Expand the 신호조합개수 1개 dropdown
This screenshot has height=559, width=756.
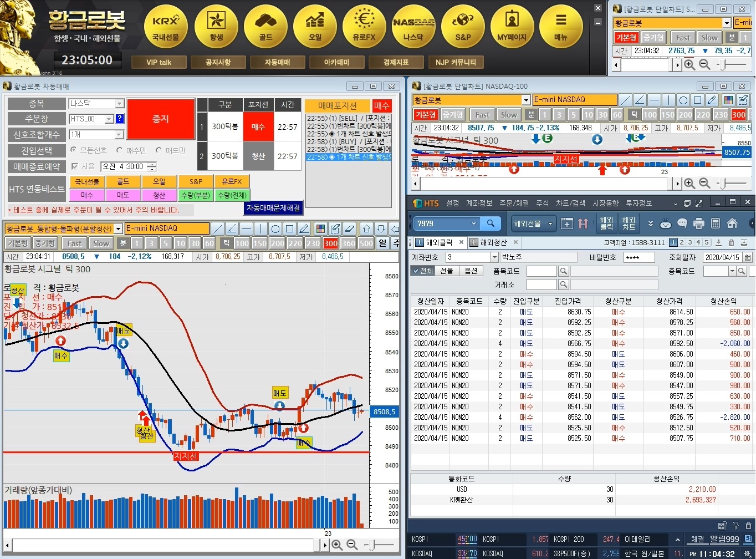119,135
